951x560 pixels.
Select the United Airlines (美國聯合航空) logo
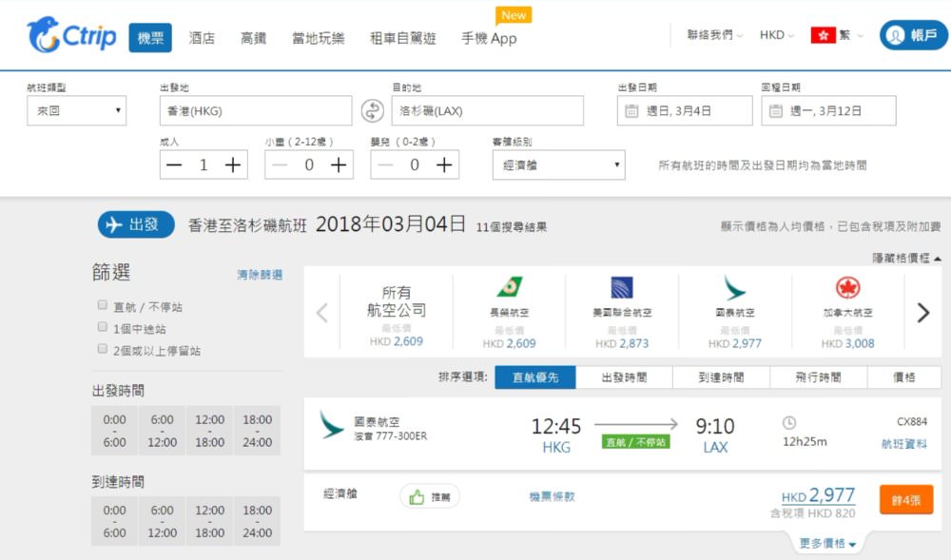coord(622,288)
